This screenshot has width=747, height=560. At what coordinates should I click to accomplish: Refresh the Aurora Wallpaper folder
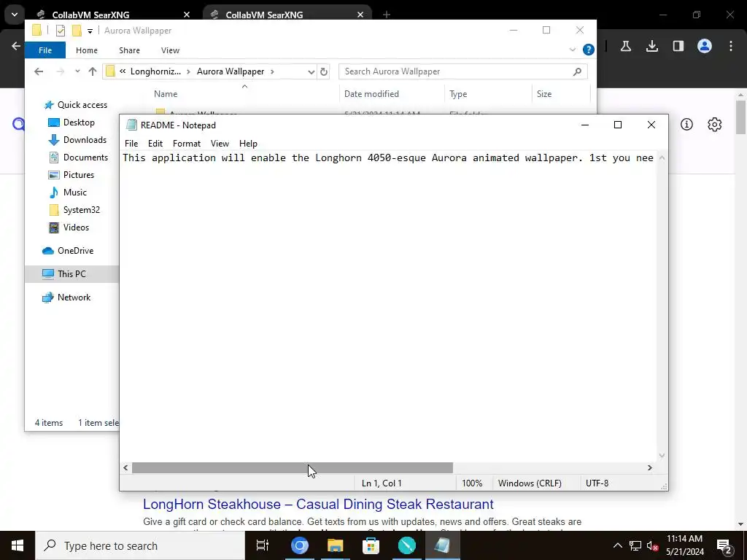click(x=324, y=72)
